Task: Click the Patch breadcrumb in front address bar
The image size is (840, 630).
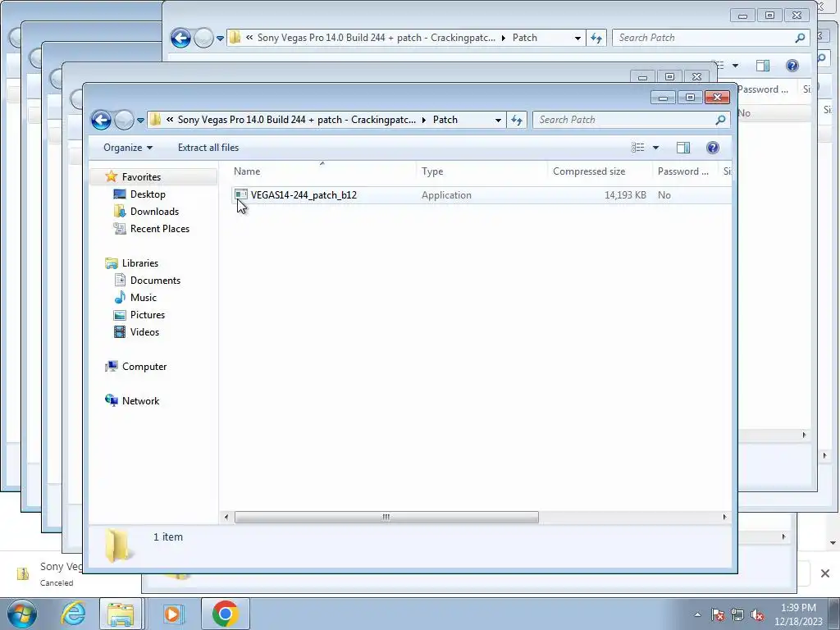Action: (445, 120)
